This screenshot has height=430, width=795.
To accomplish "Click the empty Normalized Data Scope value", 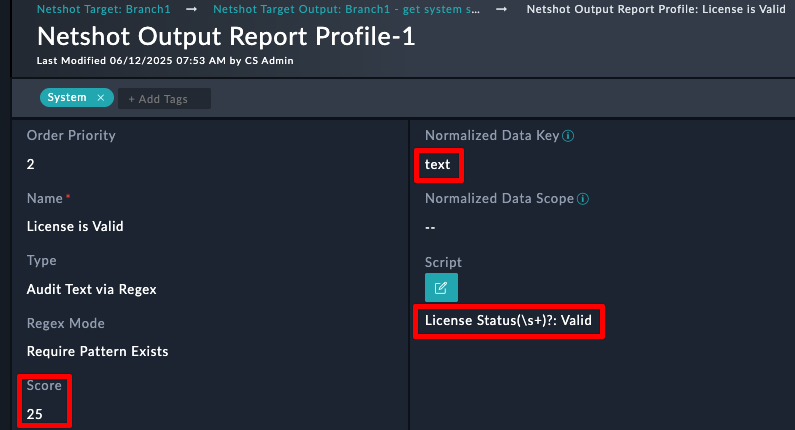I will [430, 227].
